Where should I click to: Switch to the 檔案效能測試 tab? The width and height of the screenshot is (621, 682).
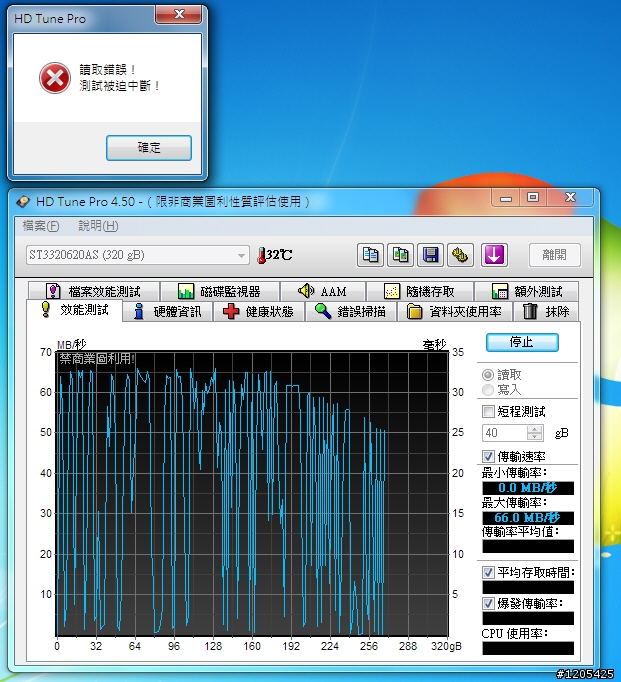pos(94,291)
